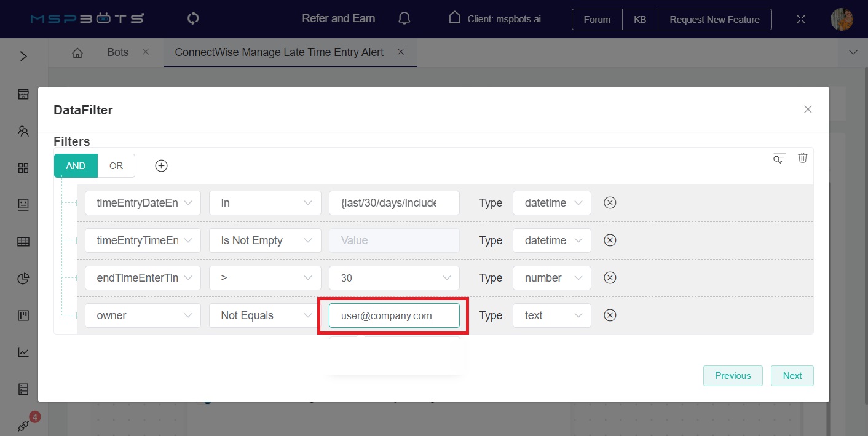The height and width of the screenshot is (436, 868).
Task: Click the user@company.com value field
Action: (x=393, y=315)
